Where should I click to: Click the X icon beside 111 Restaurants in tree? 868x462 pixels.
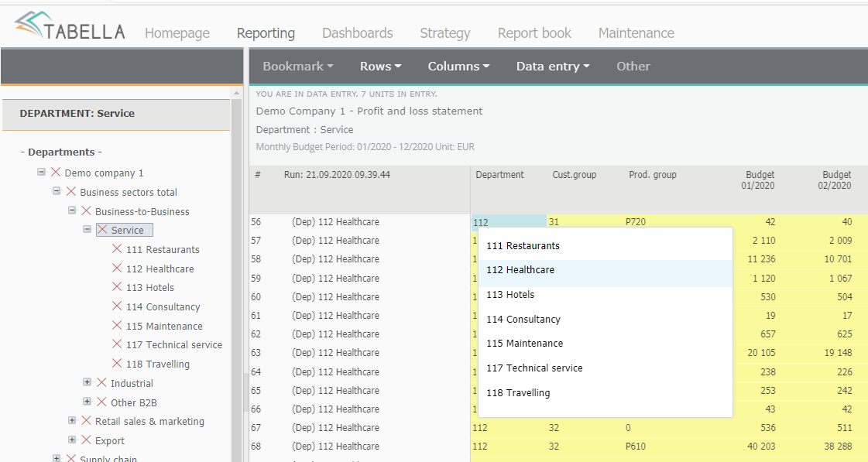(117, 248)
